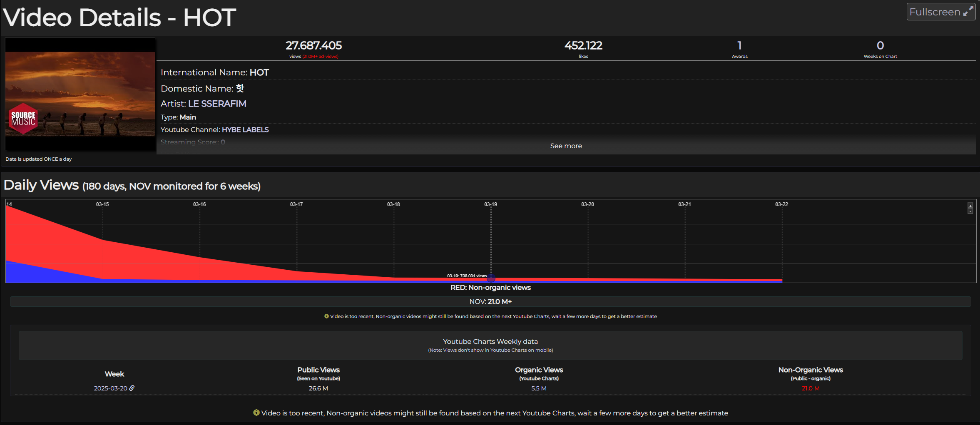Click the info icon above Youtube Charts Weekly data
Image resolution: width=980 pixels, height=425 pixels.
[x=326, y=316]
